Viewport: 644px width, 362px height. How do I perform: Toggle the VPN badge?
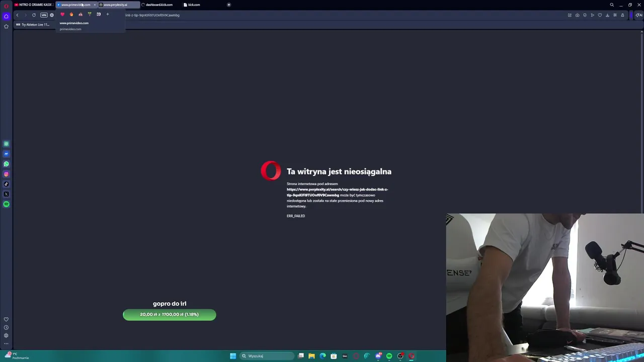(x=44, y=15)
